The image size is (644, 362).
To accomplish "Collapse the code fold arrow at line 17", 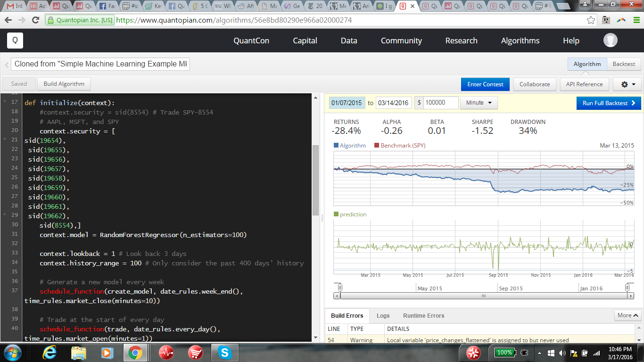I will point(5,102).
